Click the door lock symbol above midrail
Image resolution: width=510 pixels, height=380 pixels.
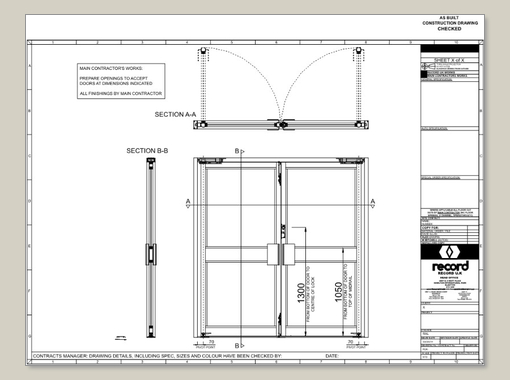[x=283, y=231]
